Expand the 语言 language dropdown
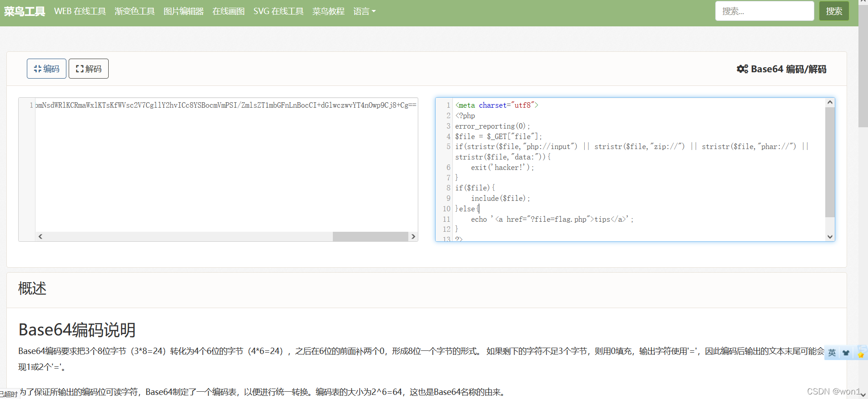The height and width of the screenshot is (399, 868). coord(364,11)
